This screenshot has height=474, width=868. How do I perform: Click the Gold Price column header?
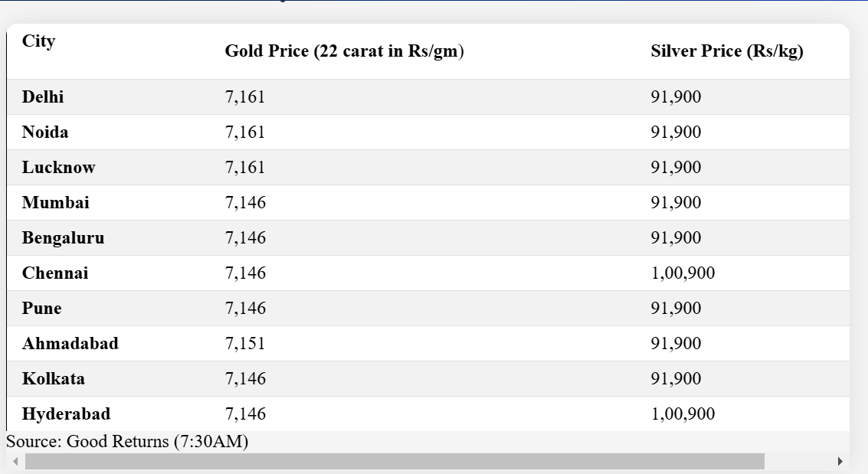click(344, 51)
